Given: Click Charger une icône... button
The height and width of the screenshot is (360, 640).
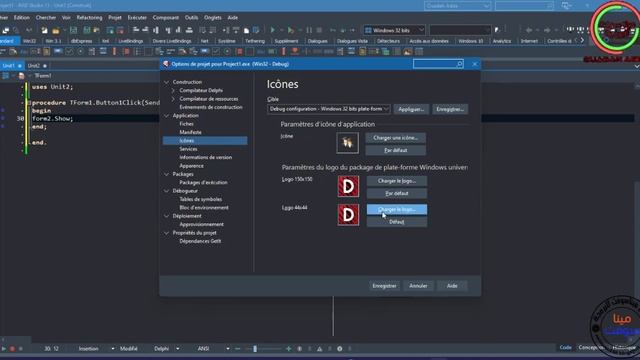Looking at the screenshot, I should (x=396, y=138).
